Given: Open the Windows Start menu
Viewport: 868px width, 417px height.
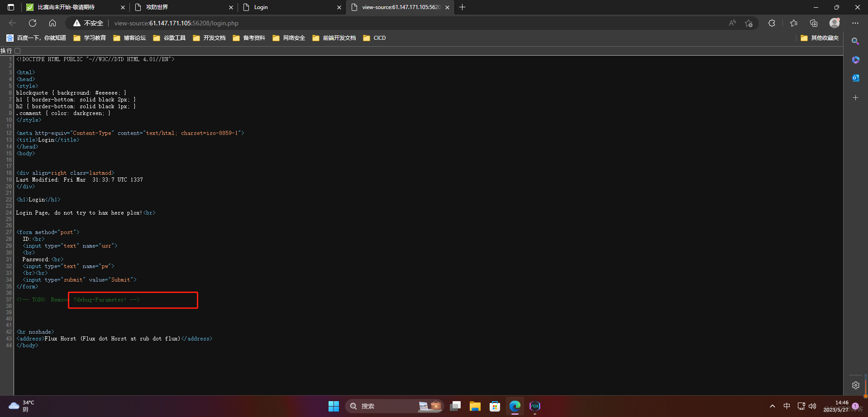Looking at the screenshot, I should click(334, 406).
